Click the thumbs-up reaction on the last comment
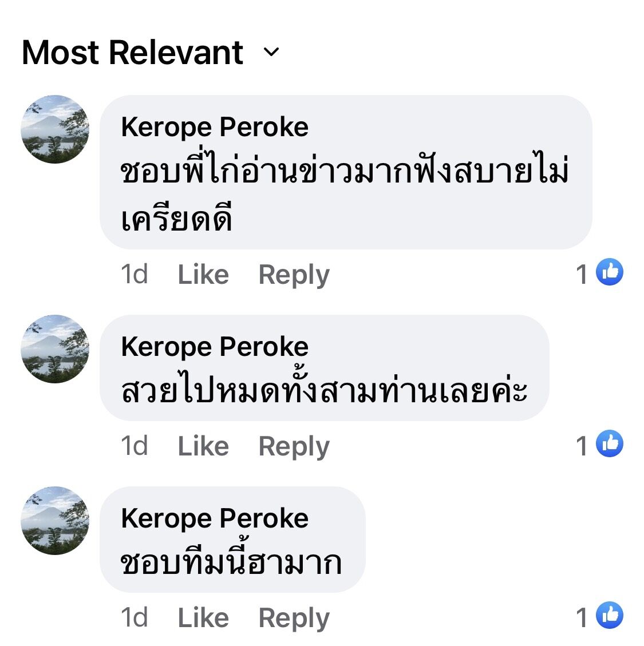 [x=609, y=617]
